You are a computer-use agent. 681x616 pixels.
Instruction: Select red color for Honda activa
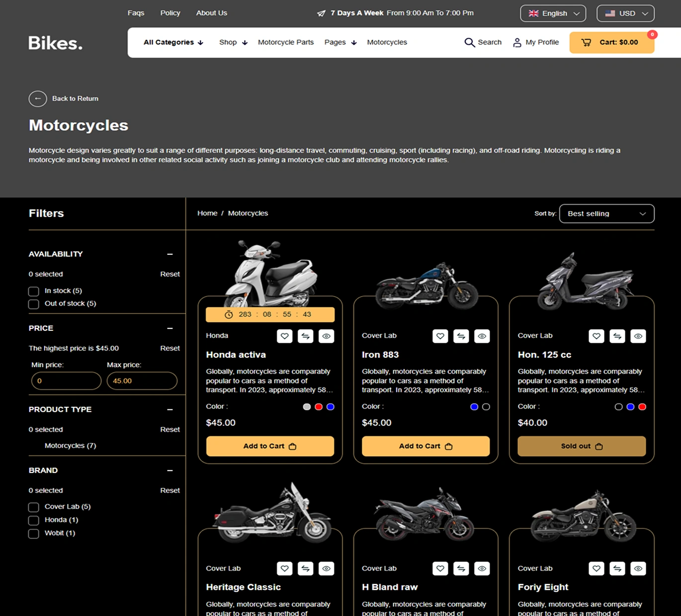pos(319,407)
